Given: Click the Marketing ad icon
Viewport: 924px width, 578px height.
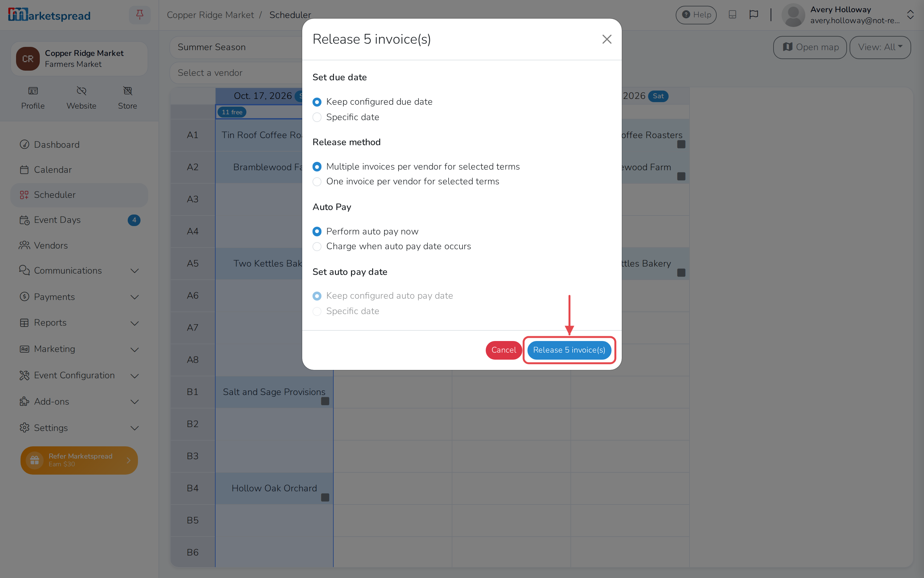Looking at the screenshot, I should click(24, 349).
